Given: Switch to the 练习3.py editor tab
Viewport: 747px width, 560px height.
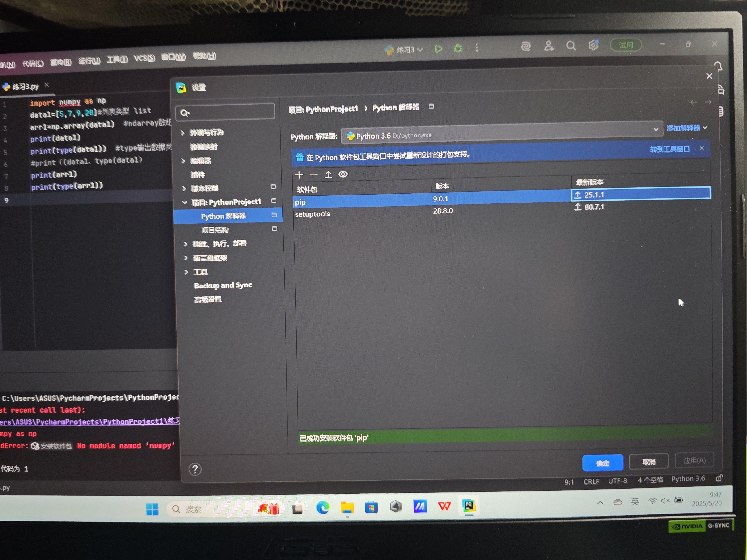Looking at the screenshot, I should (25, 87).
